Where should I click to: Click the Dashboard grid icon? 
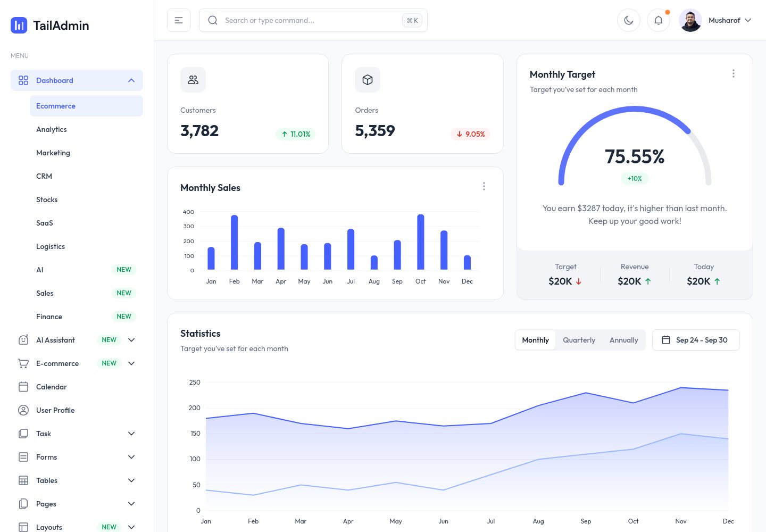coord(23,80)
